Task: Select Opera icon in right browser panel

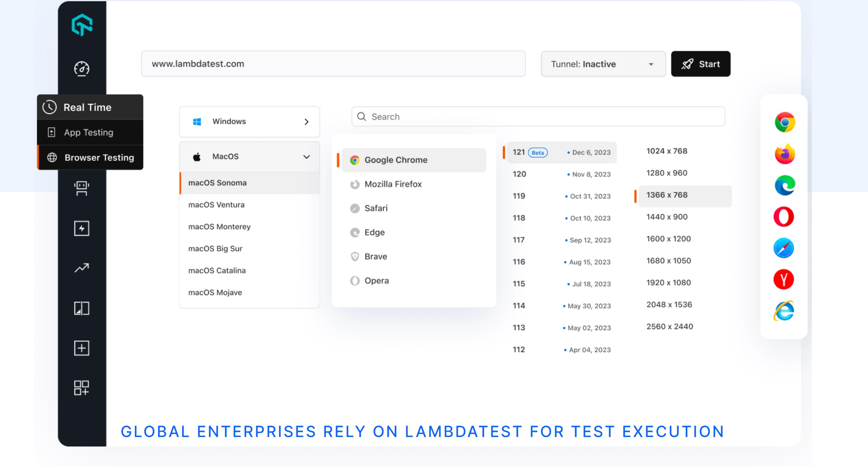Action: [x=784, y=217]
